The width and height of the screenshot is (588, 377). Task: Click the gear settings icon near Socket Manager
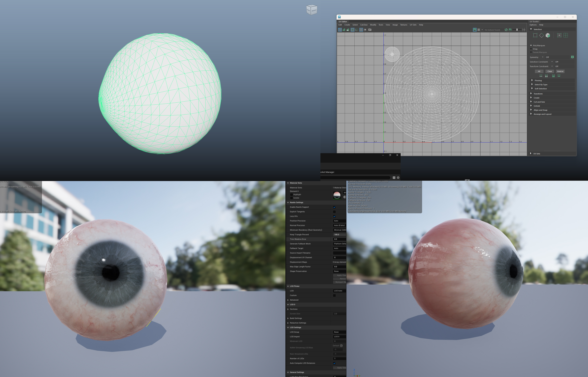(398, 178)
